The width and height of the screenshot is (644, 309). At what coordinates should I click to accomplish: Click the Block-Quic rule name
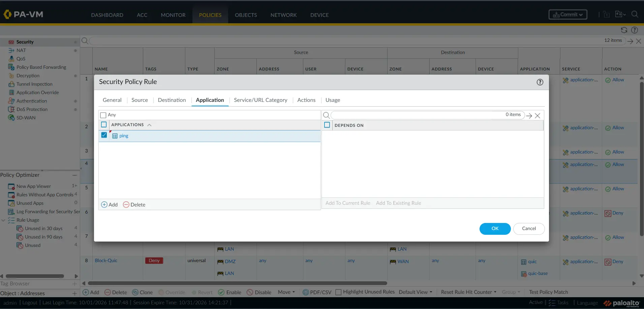(106, 261)
